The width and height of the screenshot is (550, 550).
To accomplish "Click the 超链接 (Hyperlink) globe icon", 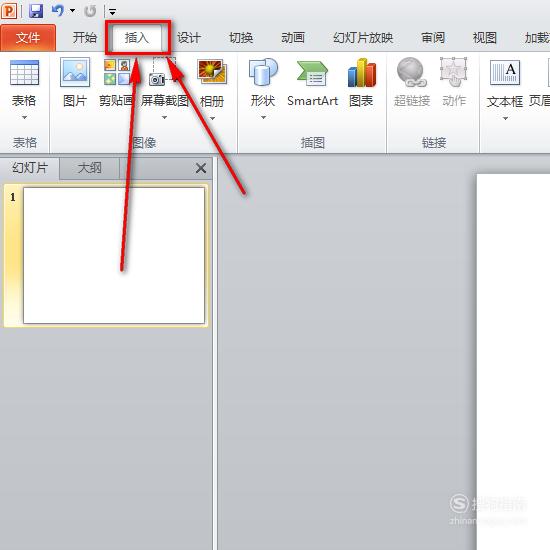I will click(x=412, y=72).
